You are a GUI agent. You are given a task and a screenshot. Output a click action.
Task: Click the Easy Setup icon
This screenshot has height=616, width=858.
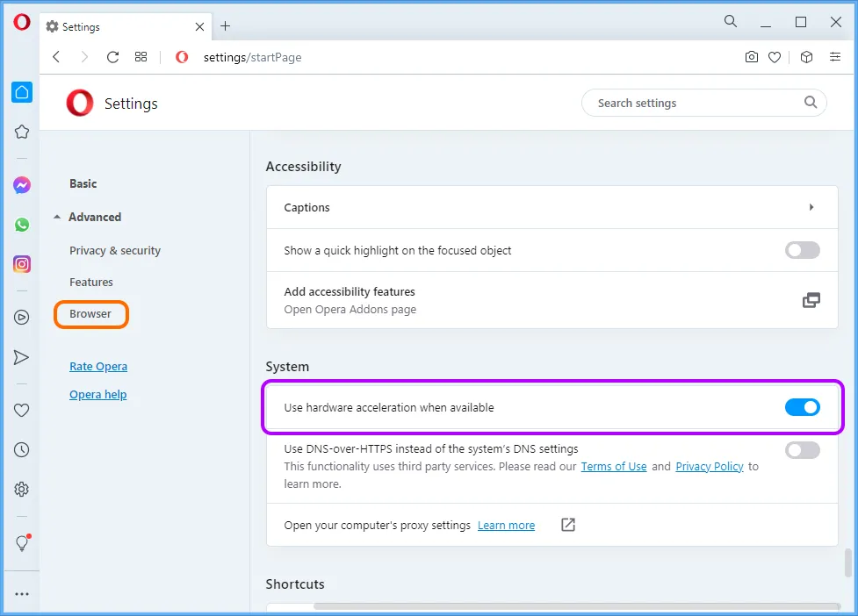click(x=835, y=57)
